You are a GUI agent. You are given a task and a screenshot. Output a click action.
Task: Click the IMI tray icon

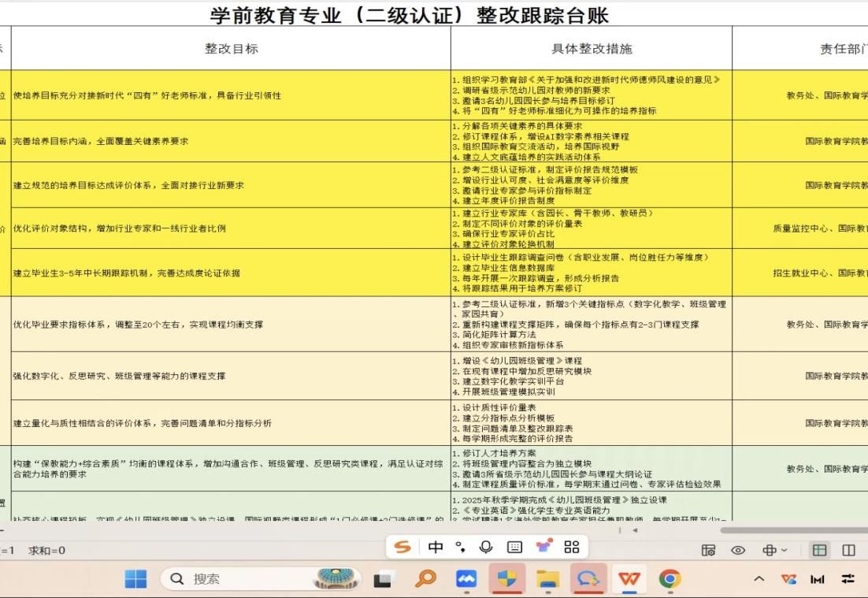pos(818,580)
